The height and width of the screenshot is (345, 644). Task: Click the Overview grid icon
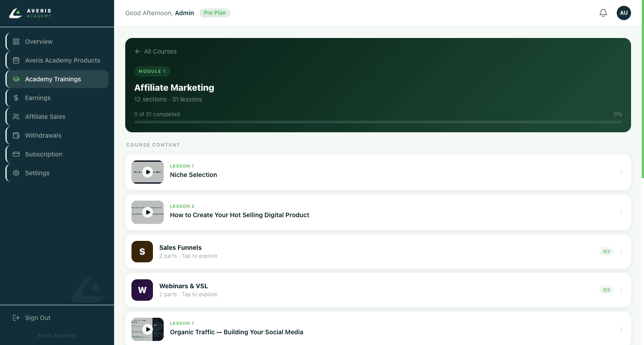coord(16,42)
